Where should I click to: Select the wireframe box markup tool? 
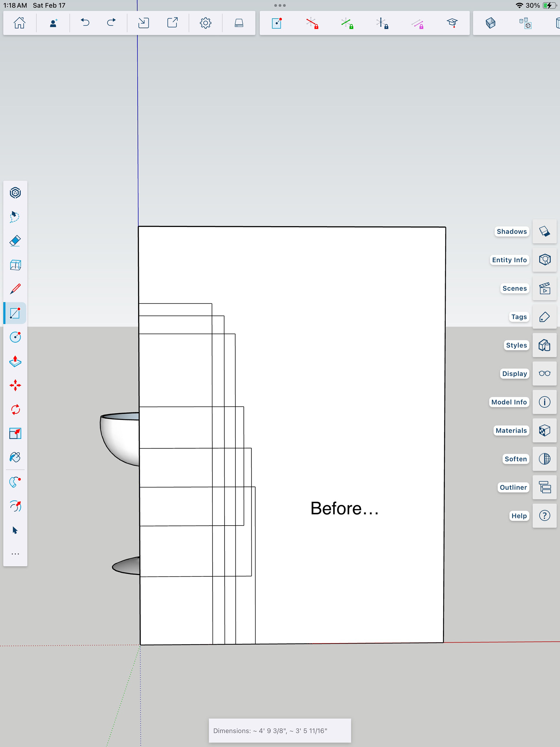(x=15, y=265)
